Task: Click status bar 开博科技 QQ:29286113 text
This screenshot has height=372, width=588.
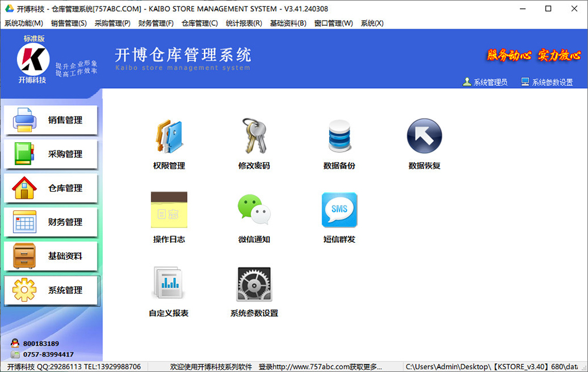Action: [74, 367]
